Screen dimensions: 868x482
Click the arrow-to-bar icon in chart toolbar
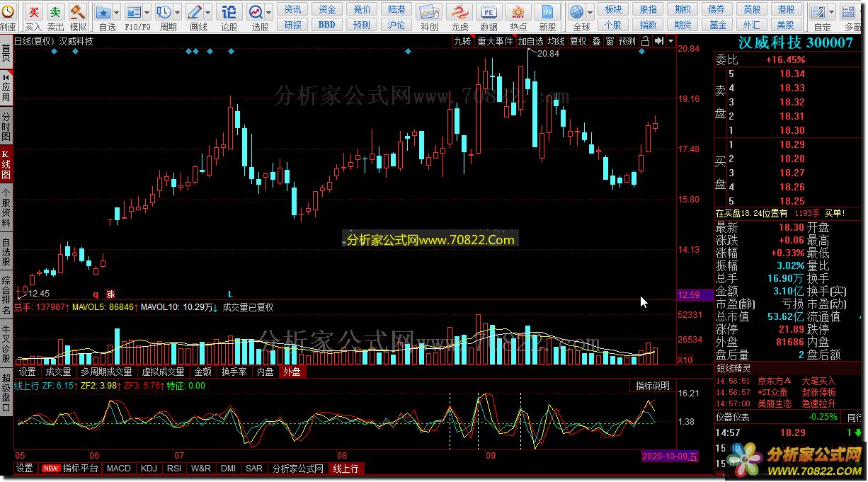[658, 41]
